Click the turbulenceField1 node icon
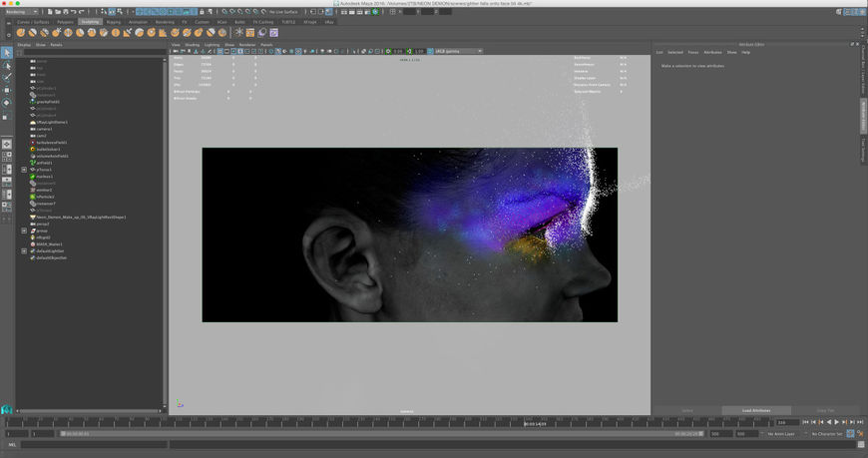The image size is (868, 458). (33, 143)
